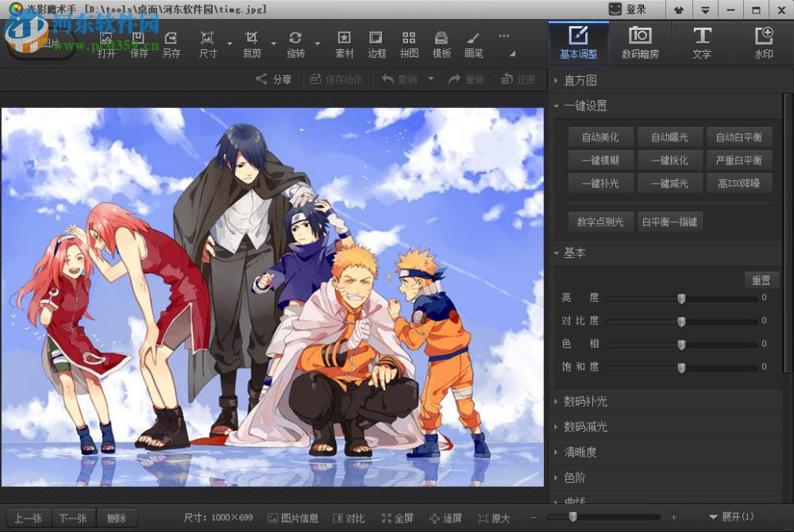Viewport: 794px width, 532px height.
Task: Open 拼图 collage tool
Action: pos(409,44)
